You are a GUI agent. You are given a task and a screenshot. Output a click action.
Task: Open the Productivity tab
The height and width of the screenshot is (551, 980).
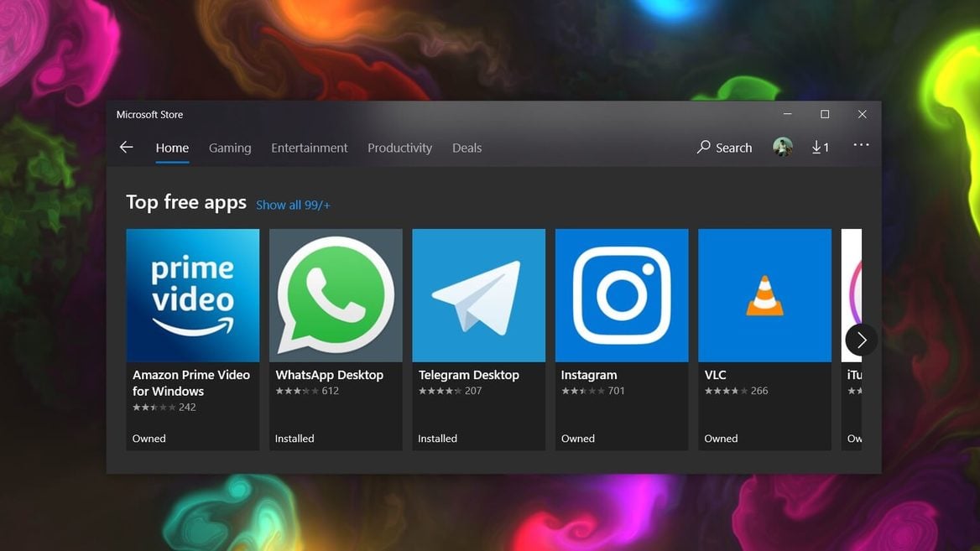click(399, 148)
